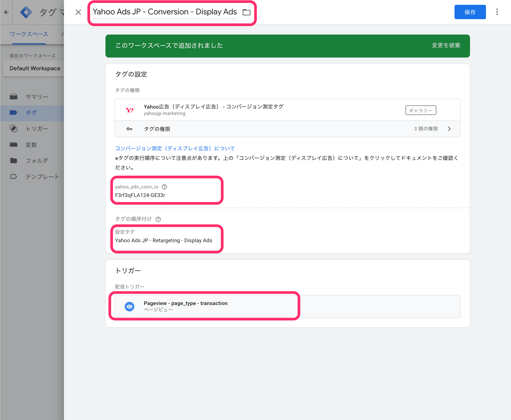Viewport: 511px width, 420px height.
Task: Click help icon beside タグの順序付け
Action: point(158,219)
